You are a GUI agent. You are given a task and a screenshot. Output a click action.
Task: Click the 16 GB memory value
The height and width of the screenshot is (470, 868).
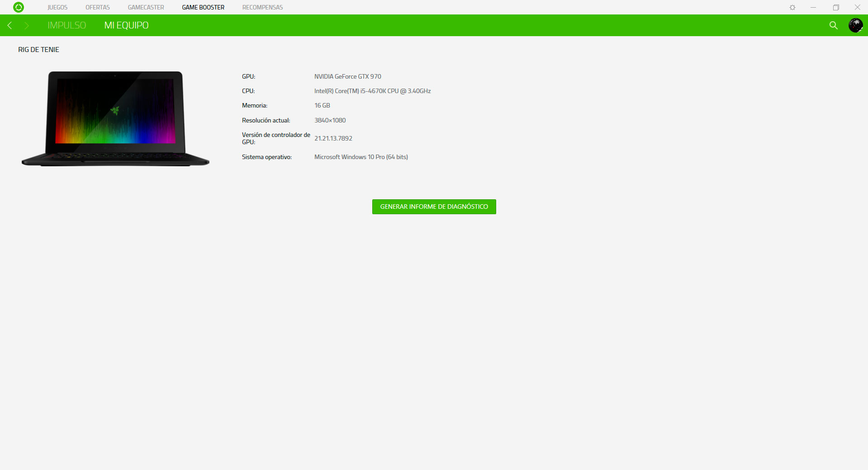pos(322,105)
